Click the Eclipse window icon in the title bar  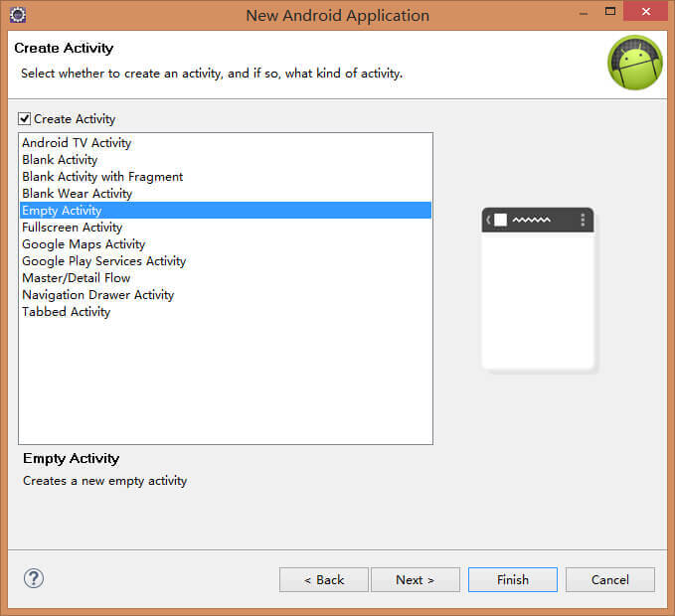tap(18, 15)
